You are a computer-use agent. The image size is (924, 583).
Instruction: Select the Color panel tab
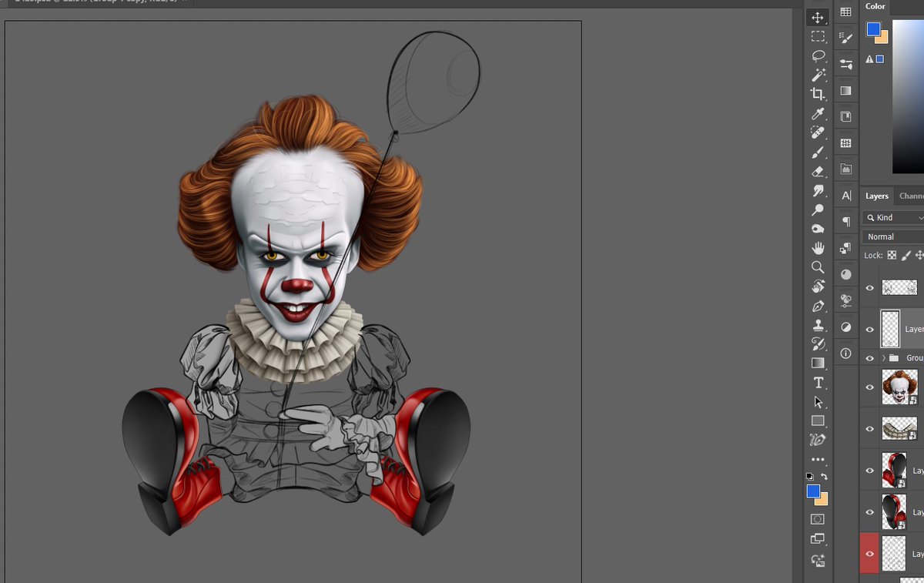(x=875, y=6)
